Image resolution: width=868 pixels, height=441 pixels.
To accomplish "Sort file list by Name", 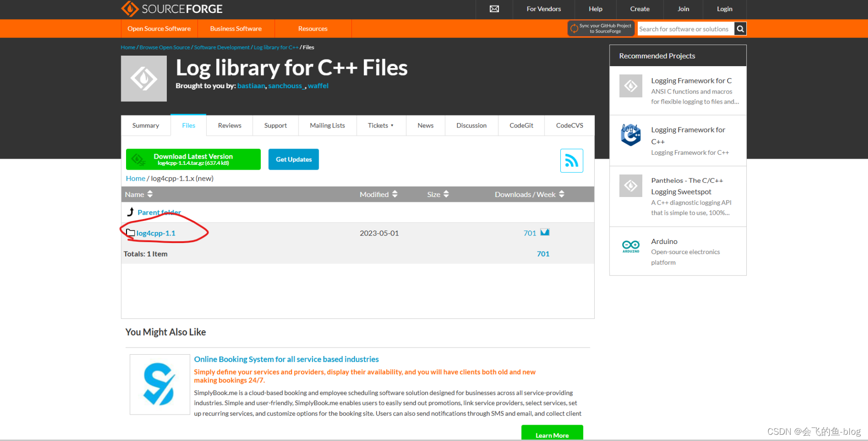I will coord(139,194).
